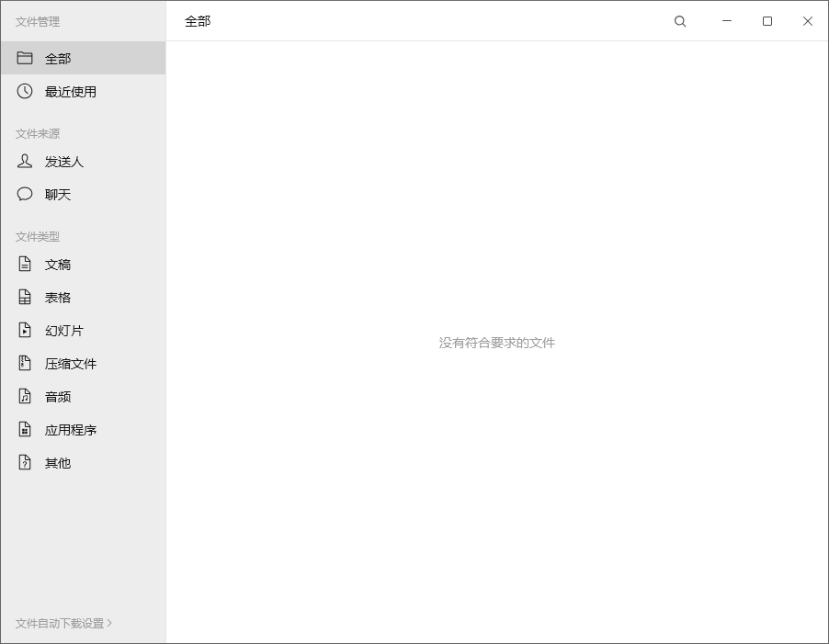
Task: Click the 全部 folder icon in sidebar
Action: point(24,58)
